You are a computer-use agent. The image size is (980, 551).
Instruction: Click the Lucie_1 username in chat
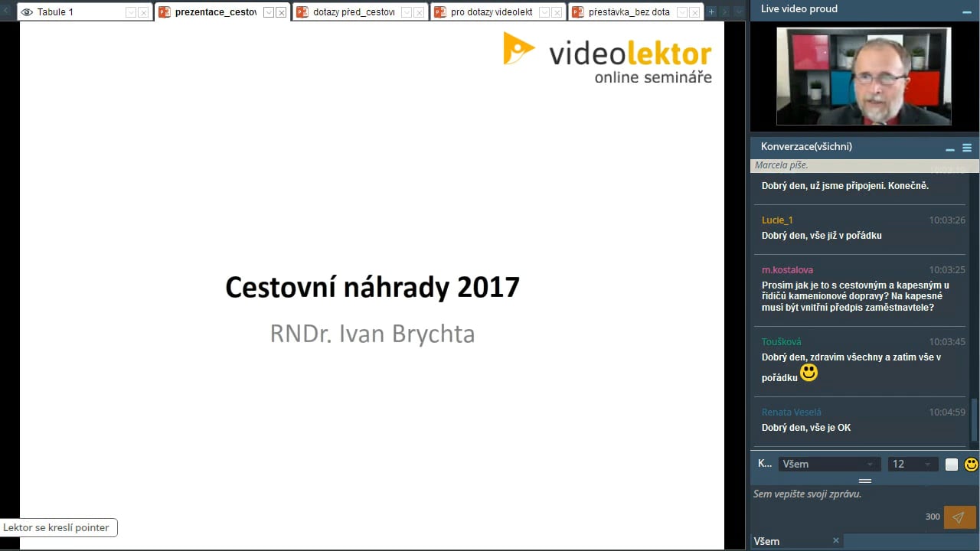(777, 220)
